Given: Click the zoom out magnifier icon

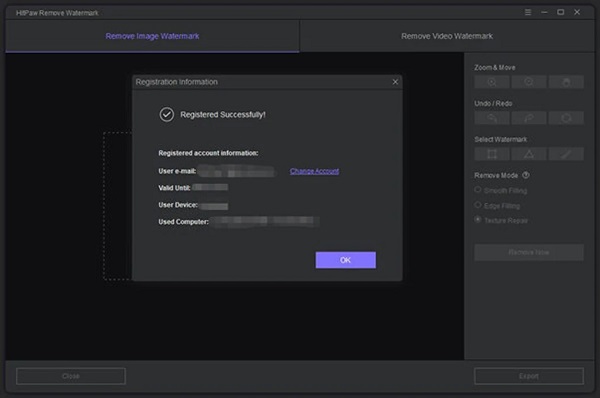Looking at the screenshot, I should click(x=529, y=82).
